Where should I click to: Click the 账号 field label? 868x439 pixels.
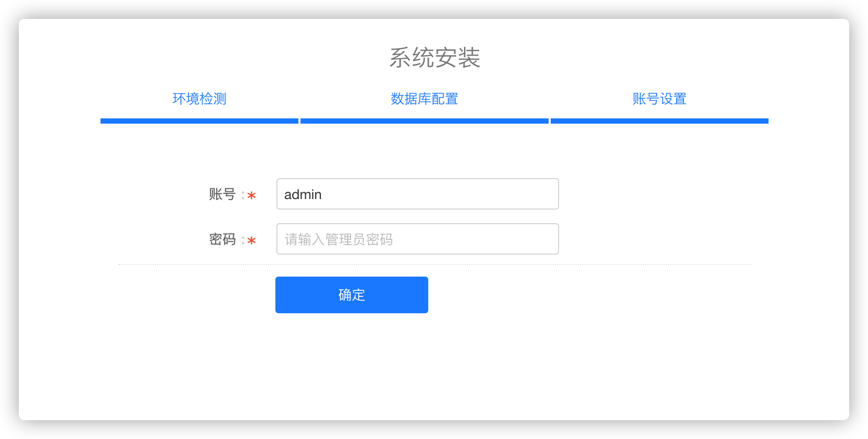[x=222, y=194]
